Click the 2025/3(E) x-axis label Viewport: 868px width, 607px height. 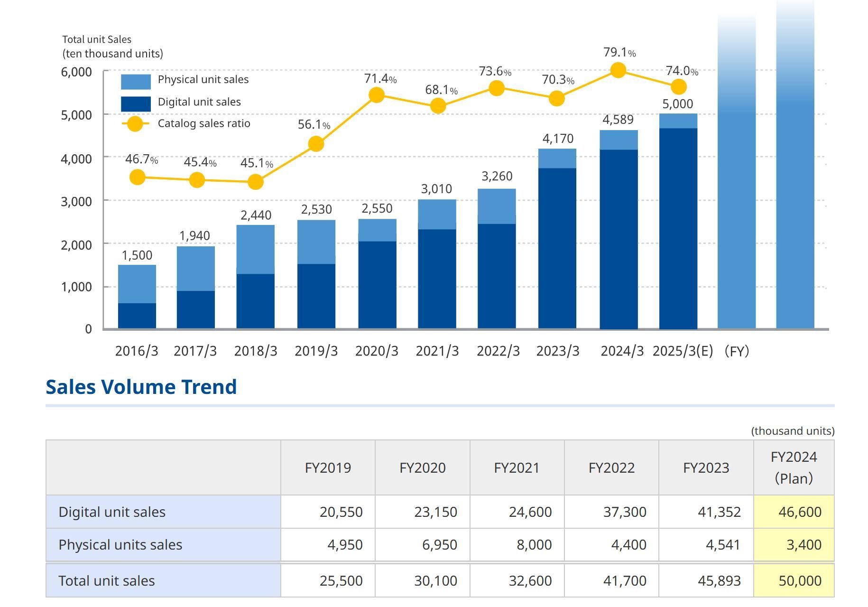683,351
